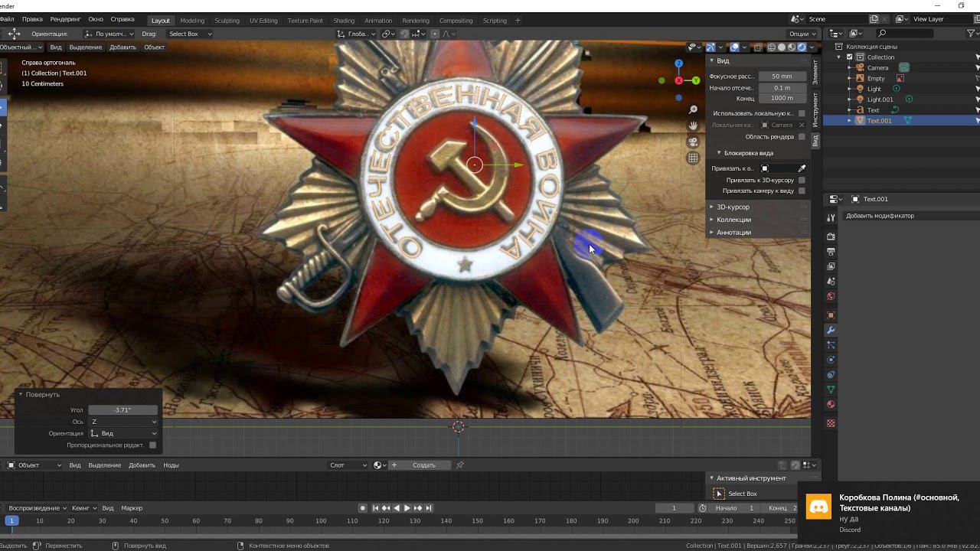The width and height of the screenshot is (980, 551).
Task: Select rendered viewport shading
Action: coord(802,47)
